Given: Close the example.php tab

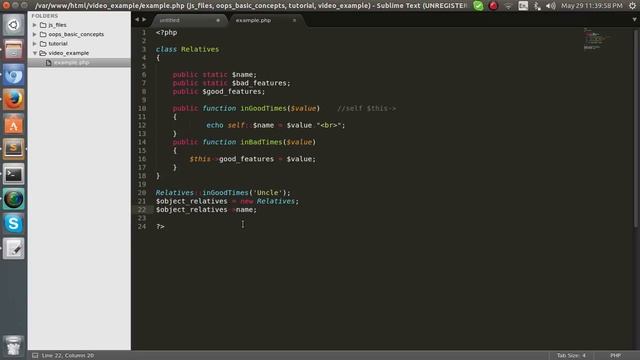Looking at the screenshot, I should 294,20.
